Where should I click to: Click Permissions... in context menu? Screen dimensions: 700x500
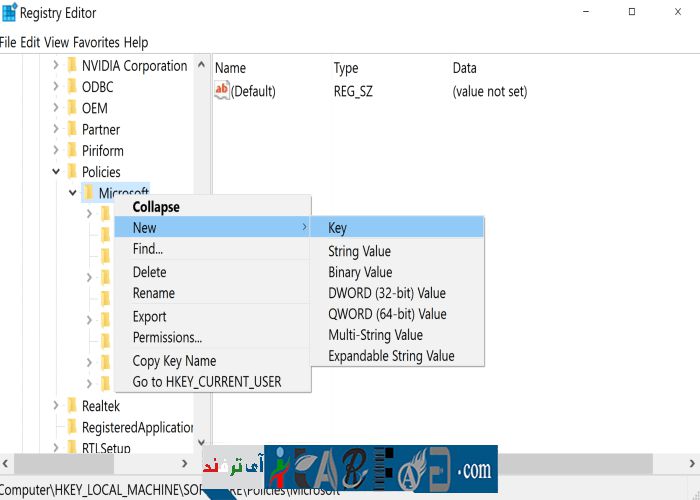[x=167, y=337]
